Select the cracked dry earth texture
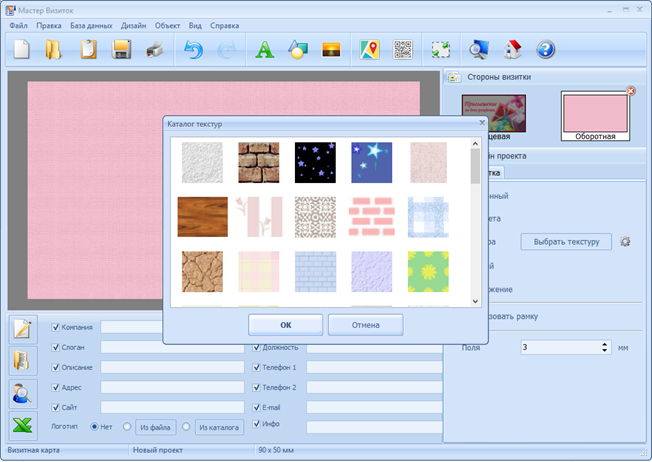Screen dimensions: 652x462 (x=203, y=272)
